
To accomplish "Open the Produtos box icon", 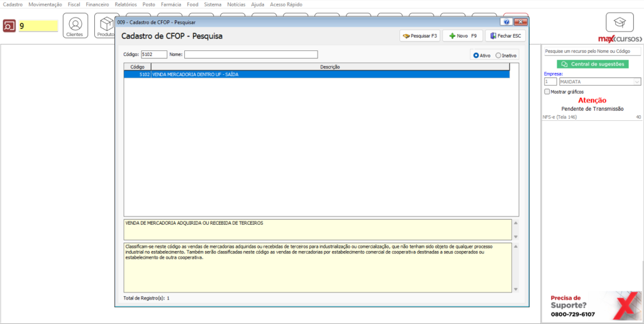I will point(106,26).
